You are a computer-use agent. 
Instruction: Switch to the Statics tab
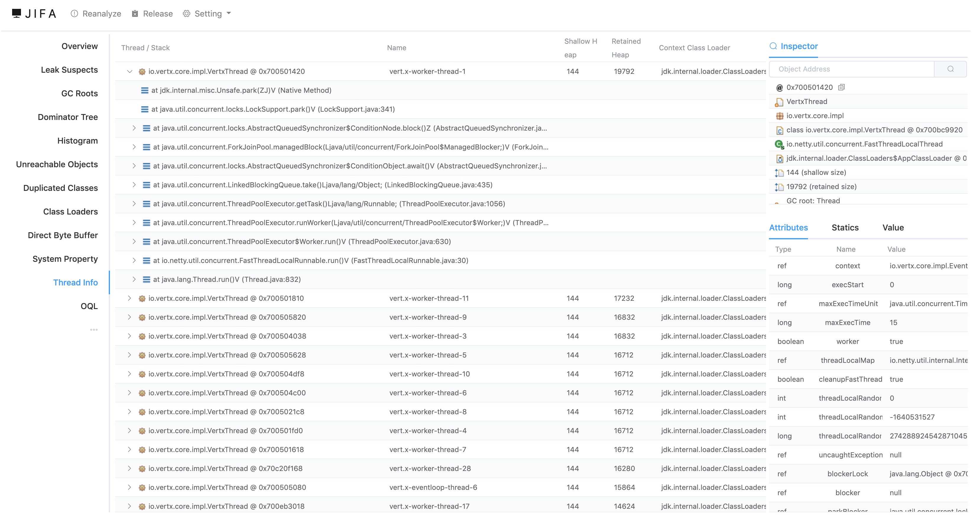pos(845,227)
